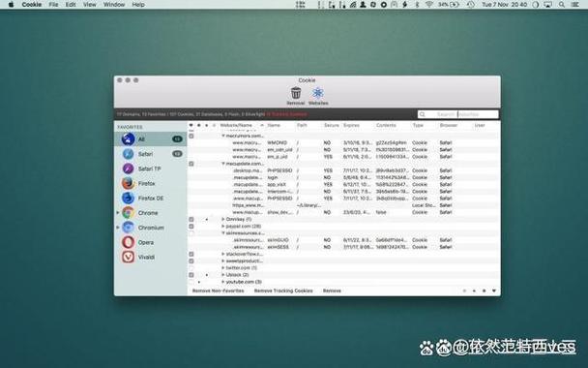Choose Vivaldi in the sidebar
Viewport: 588px width, 368px height.
coord(150,257)
